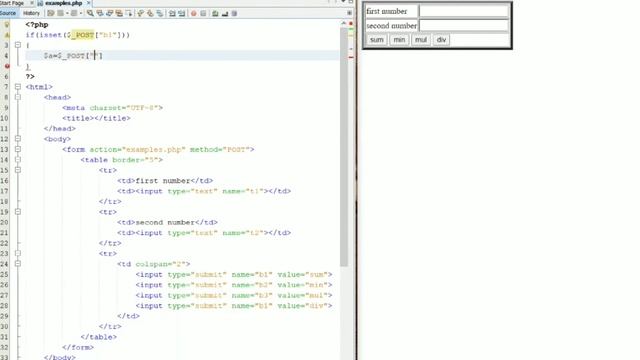Start Macro Recording red circle icon
Image resolution: width=640 pixels, height=360 pixels.
click(193, 13)
